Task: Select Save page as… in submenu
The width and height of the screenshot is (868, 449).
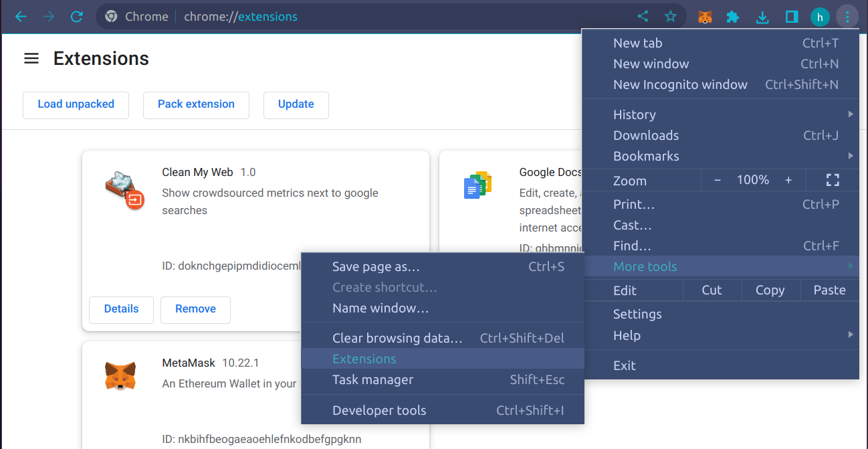Action: tap(443, 266)
